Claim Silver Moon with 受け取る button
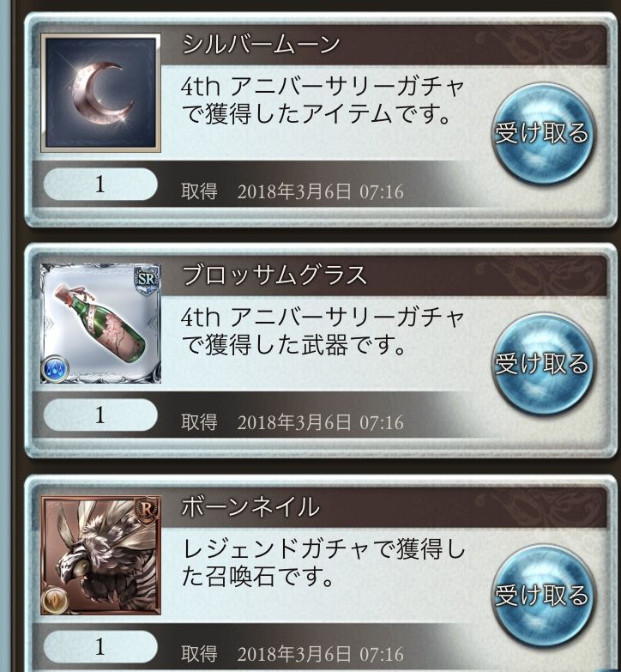Viewport: 621px width, 672px height. [x=542, y=133]
